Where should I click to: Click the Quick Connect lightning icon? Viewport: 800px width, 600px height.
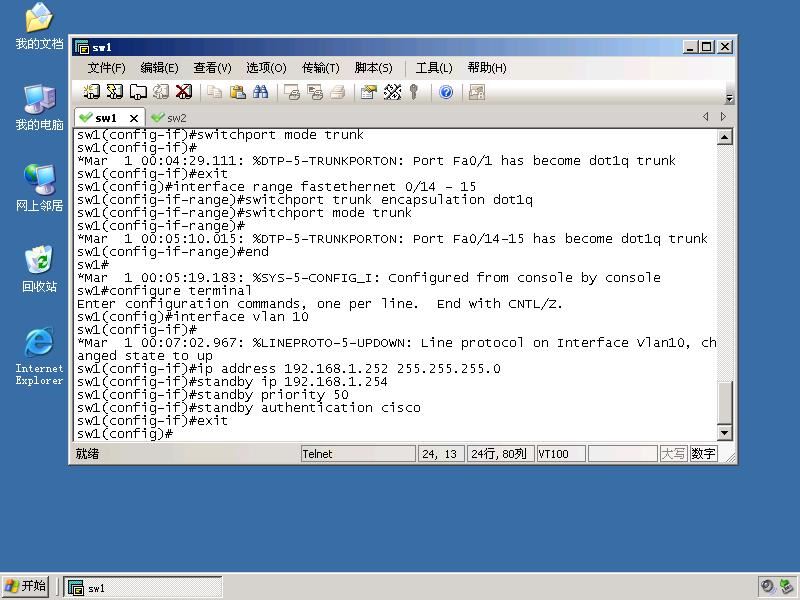pos(114,92)
